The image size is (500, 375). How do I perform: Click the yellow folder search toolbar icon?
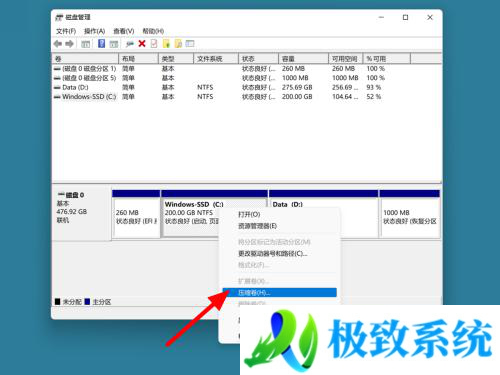coord(178,44)
